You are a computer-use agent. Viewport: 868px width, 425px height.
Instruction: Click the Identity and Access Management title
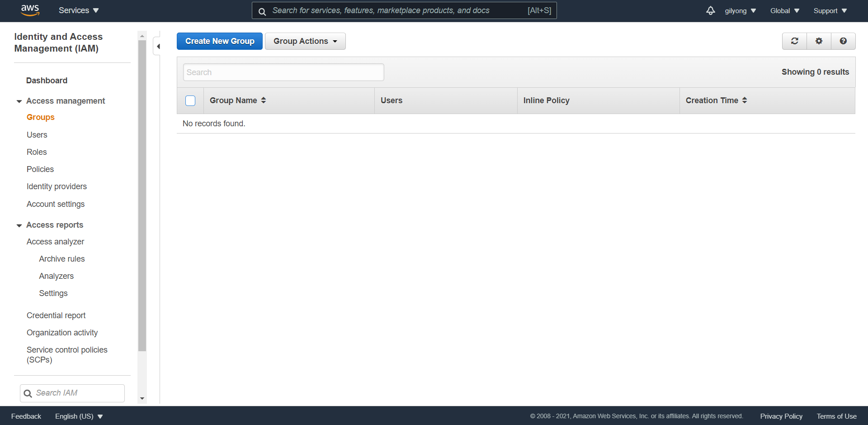click(x=58, y=43)
